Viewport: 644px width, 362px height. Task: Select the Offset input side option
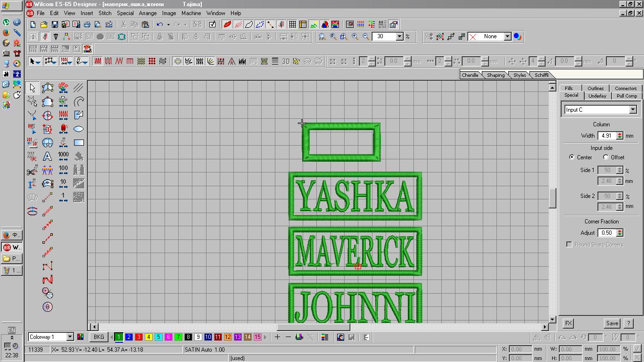click(606, 157)
